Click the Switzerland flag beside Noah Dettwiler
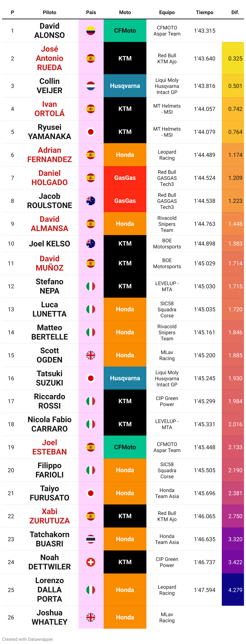This screenshot has width=246, height=644. (x=91, y=562)
